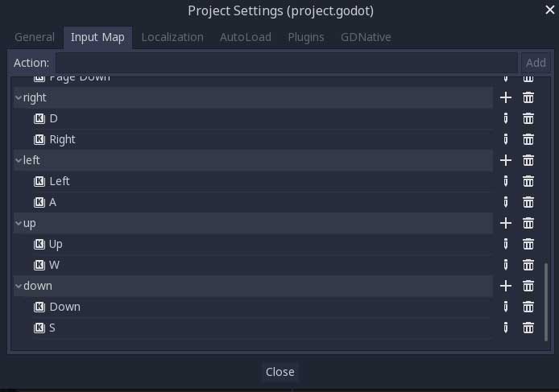Edit the A key binding

506,202
